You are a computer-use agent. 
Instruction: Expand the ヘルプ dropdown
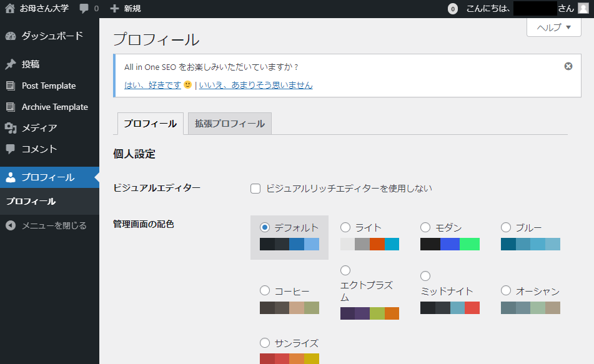pyautogui.click(x=554, y=27)
